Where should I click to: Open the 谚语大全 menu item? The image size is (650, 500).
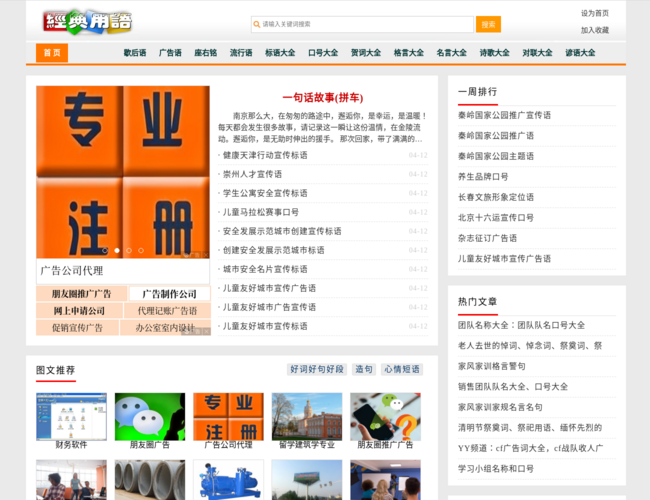tap(580, 53)
